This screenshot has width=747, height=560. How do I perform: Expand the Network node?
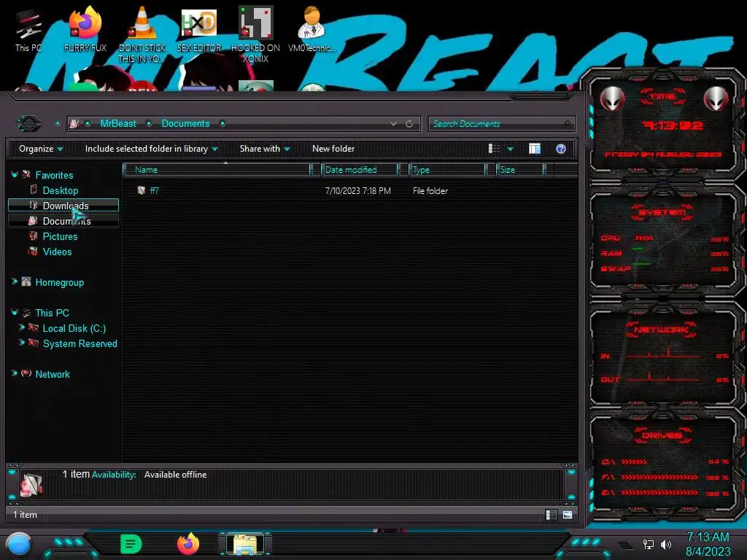point(15,373)
